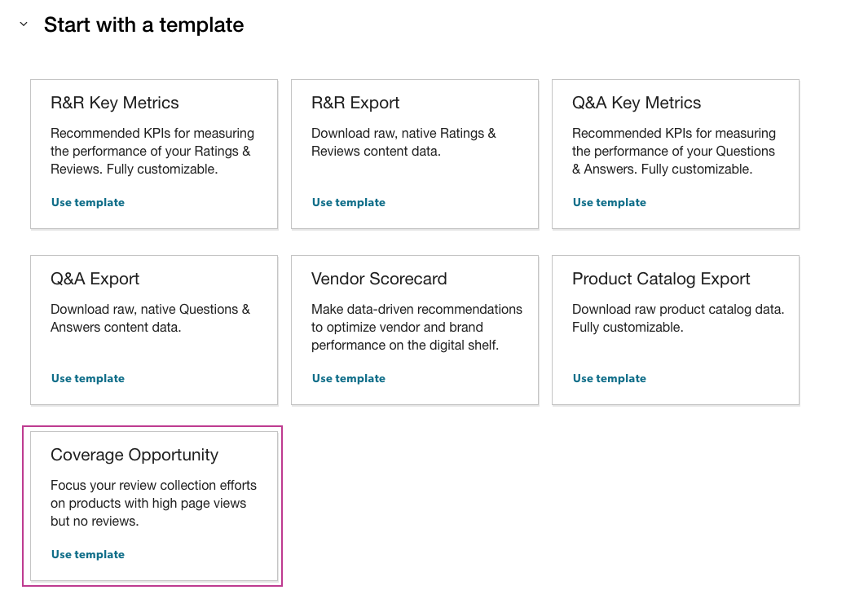Click the description 'Recommended KPIs for measuring ... Questions & Answers'

(674, 151)
